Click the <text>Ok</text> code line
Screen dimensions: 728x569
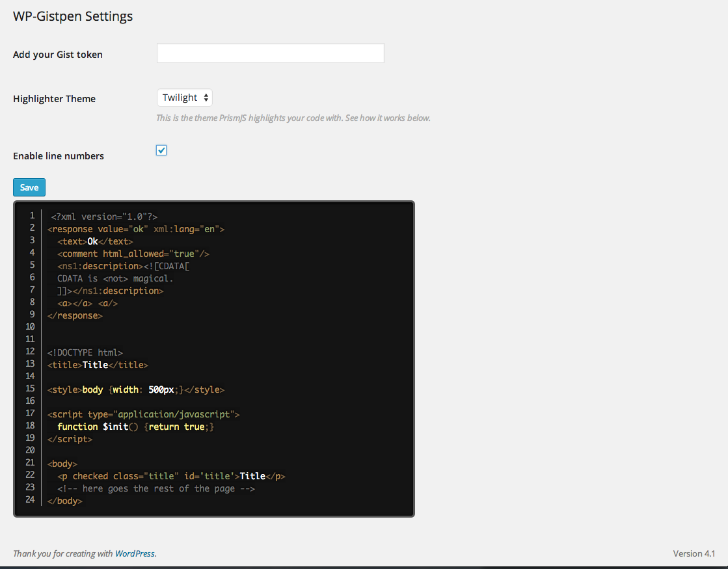point(95,241)
